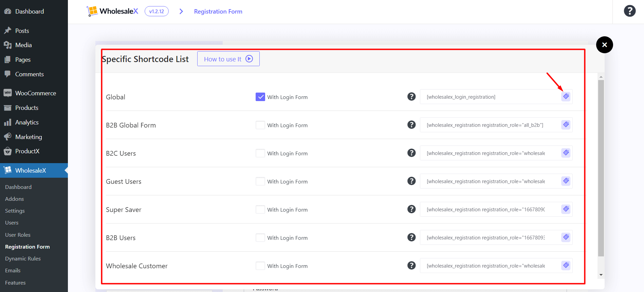Enable With Login Form for Wholesale Customer

[x=260, y=266]
